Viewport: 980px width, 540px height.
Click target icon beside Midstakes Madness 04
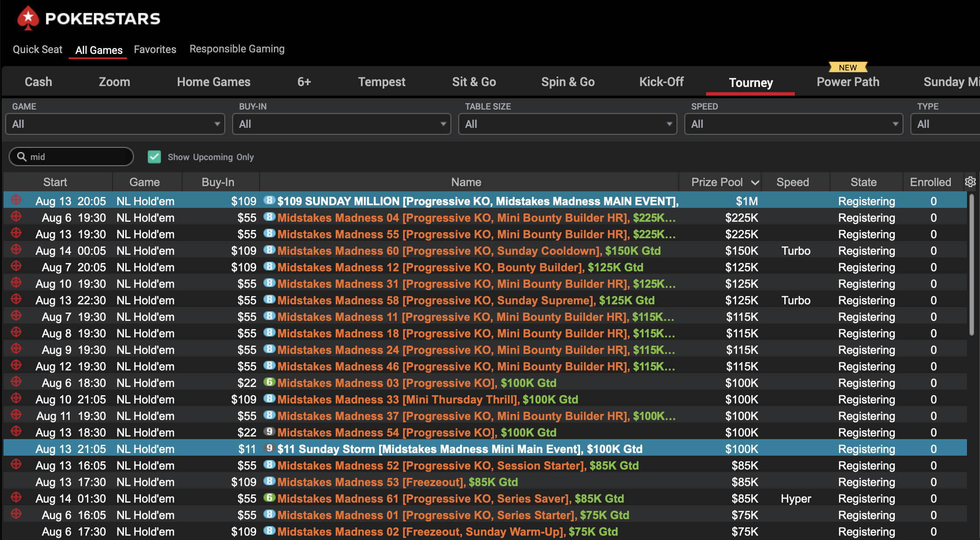(x=16, y=217)
